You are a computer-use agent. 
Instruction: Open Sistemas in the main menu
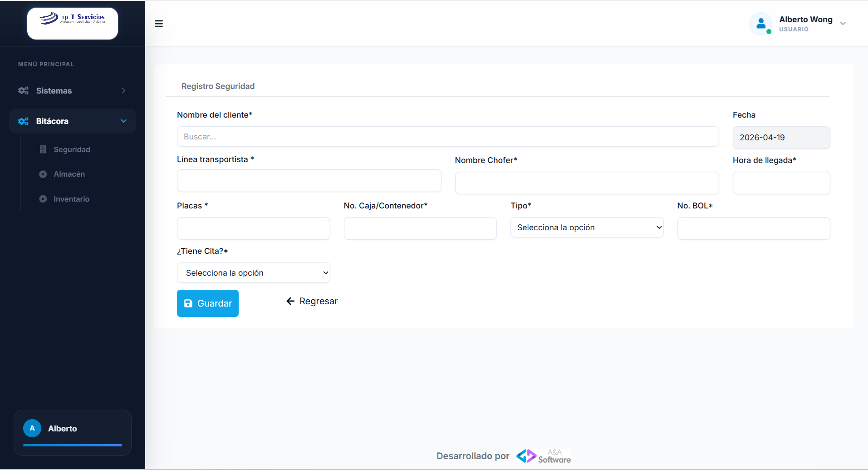click(73, 91)
